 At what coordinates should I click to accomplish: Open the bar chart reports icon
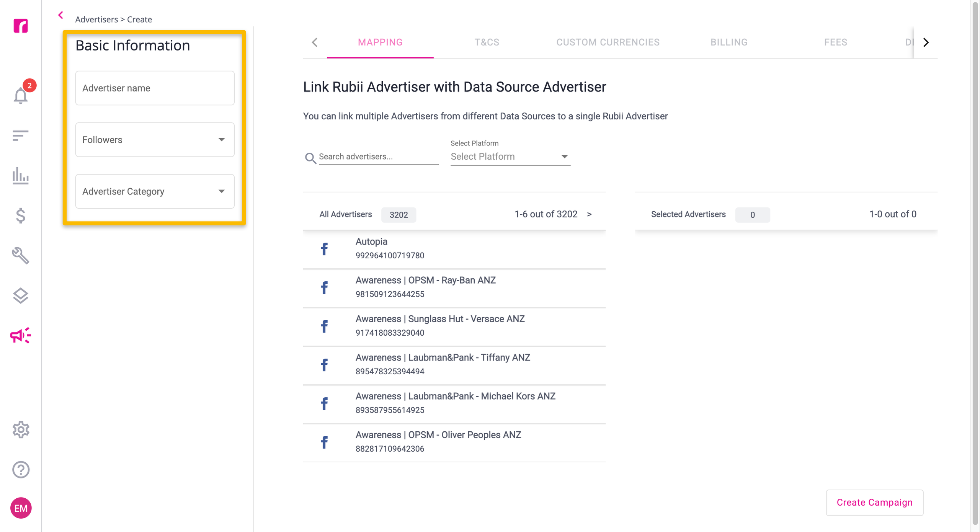[x=20, y=176]
